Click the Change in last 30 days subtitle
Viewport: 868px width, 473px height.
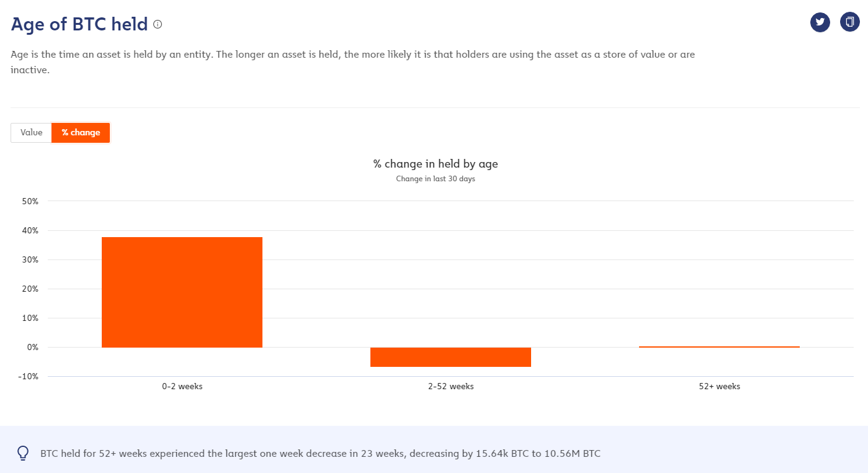pos(436,179)
